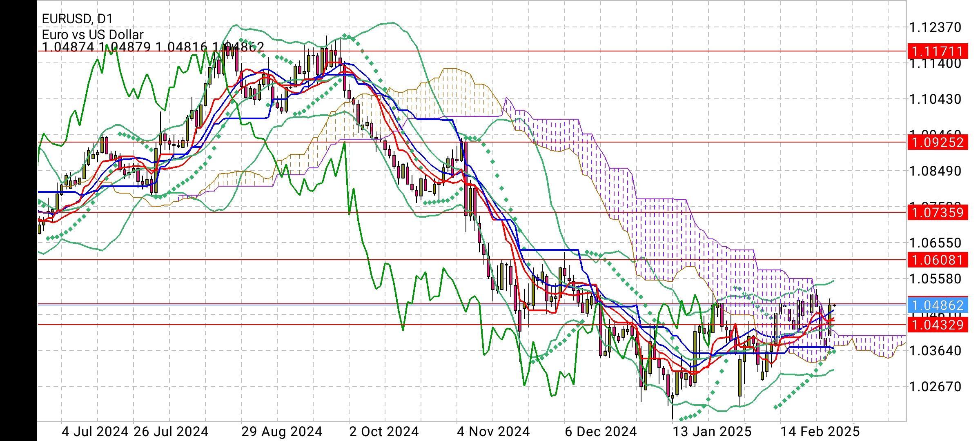
Task: Click the 29 Aug 2024 date label
Action: tap(282, 432)
